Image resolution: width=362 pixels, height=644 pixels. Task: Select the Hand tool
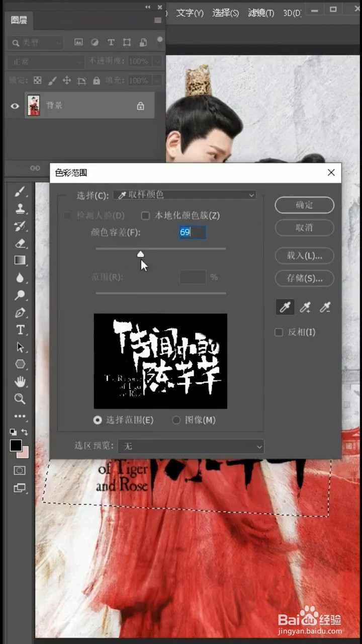(x=20, y=381)
